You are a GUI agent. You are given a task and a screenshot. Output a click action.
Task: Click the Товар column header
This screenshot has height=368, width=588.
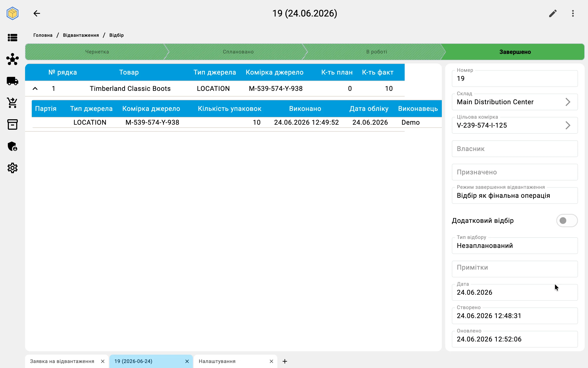[129, 72]
